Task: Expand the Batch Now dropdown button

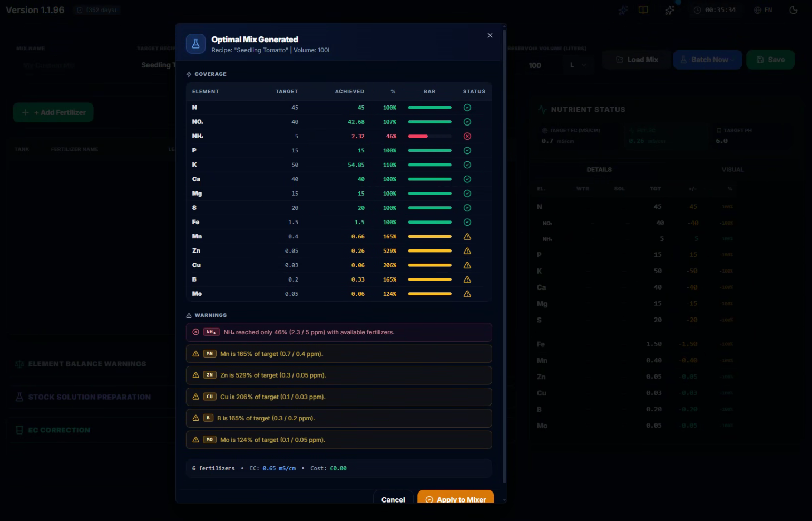Action: coord(708,60)
